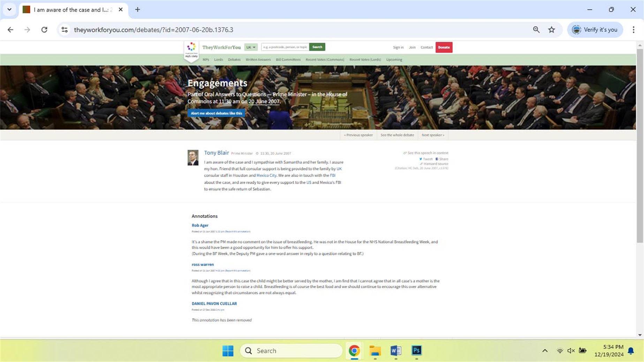The height and width of the screenshot is (362, 644).
Task: Open Word from the taskbar
Action: [x=395, y=350]
